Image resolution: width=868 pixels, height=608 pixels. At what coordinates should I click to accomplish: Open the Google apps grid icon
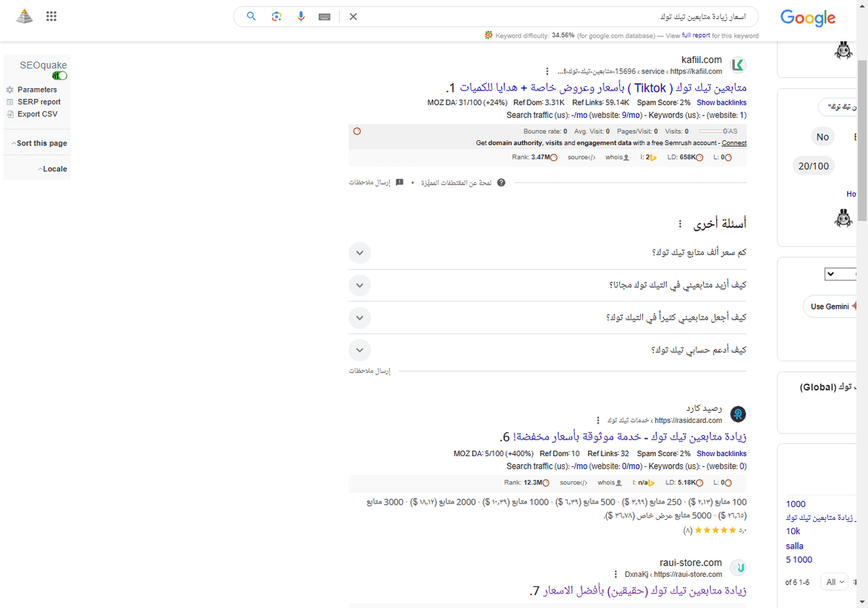[x=51, y=16]
